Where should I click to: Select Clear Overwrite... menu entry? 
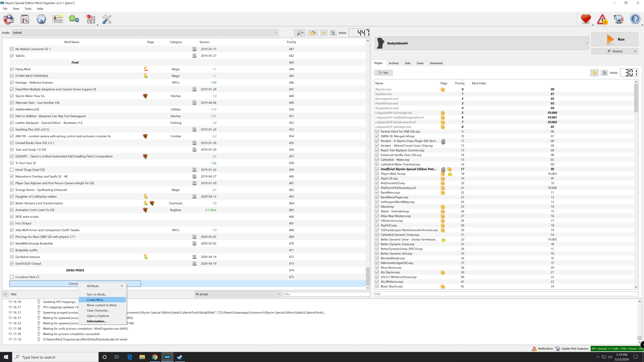102,310
